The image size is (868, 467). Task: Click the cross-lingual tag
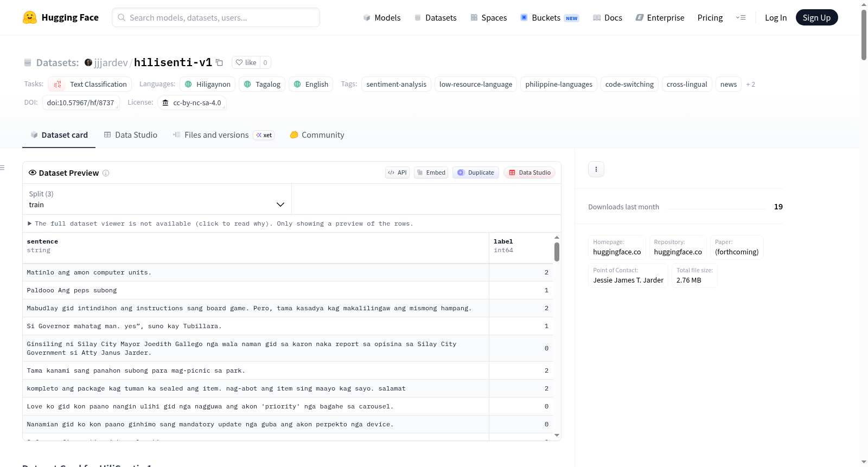[687, 84]
